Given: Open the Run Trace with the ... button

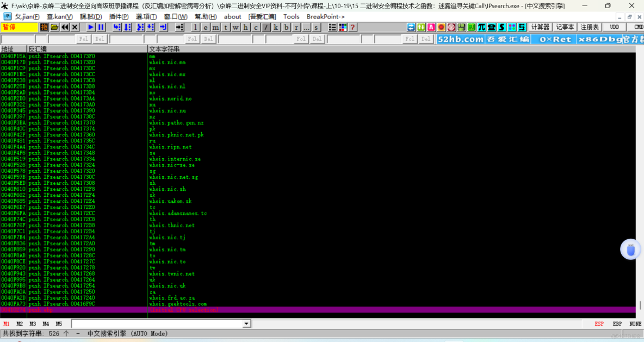Looking at the screenshot, I should (x=306, y=28).
